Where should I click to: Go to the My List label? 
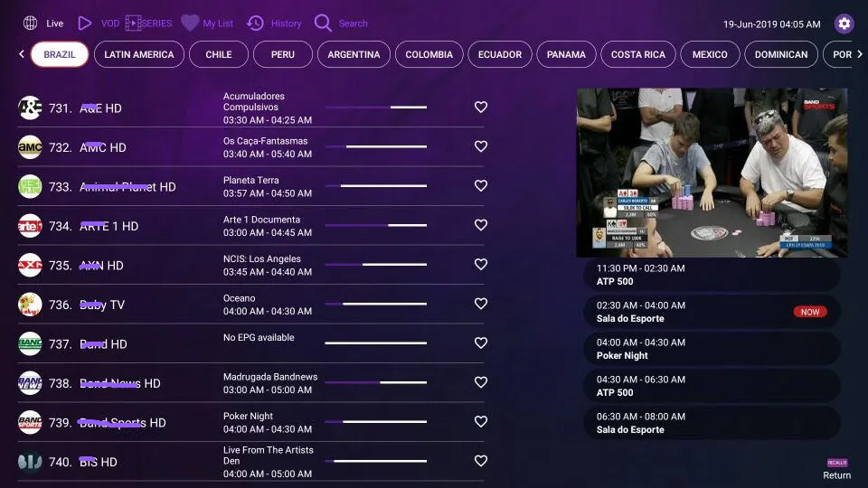click(x=218, y=23)
